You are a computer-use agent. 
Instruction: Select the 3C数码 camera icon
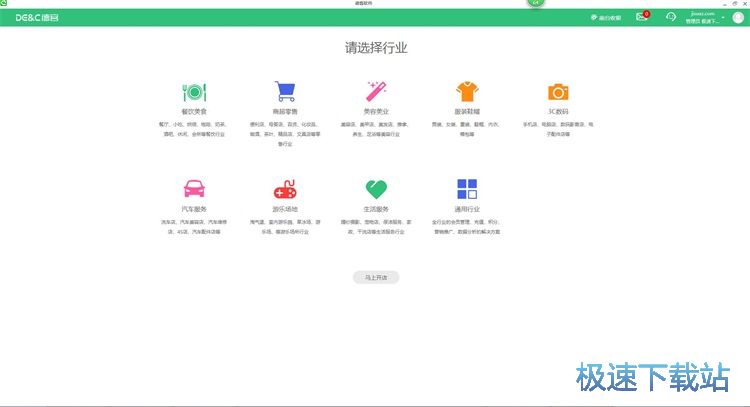tap(558, 92)
